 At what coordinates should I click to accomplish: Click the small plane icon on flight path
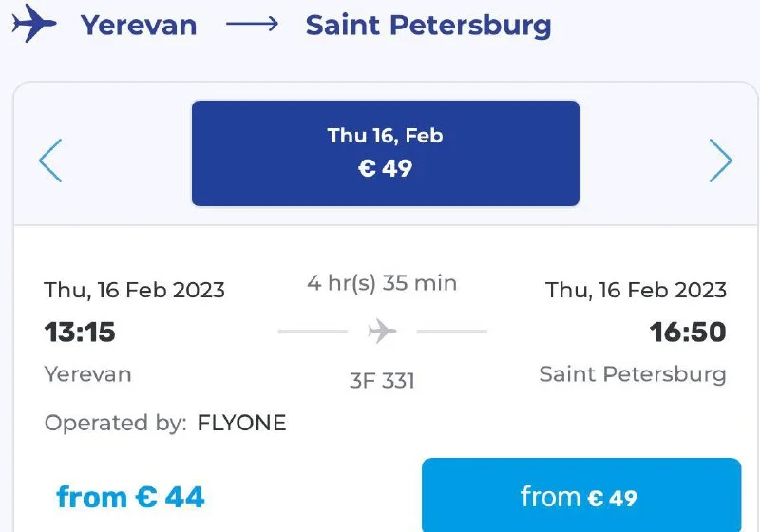[x=382, y=332]
